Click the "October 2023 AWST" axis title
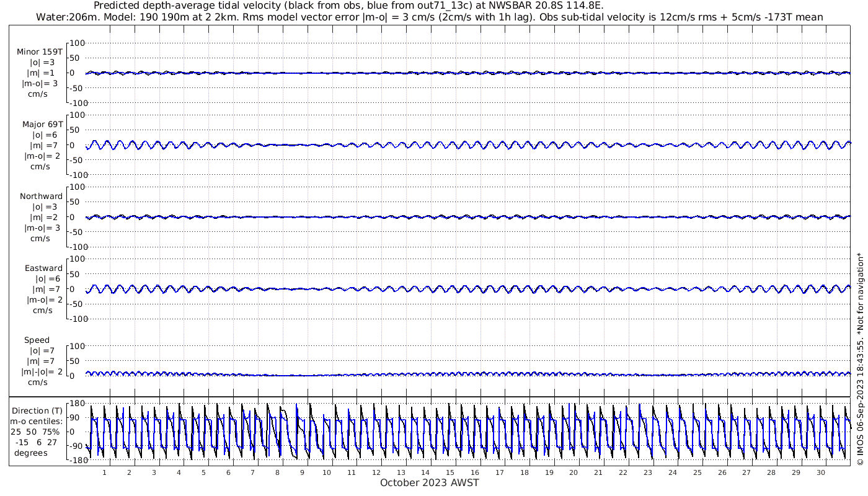The height and width of the screenshot is (496, 868). (430, 482)
